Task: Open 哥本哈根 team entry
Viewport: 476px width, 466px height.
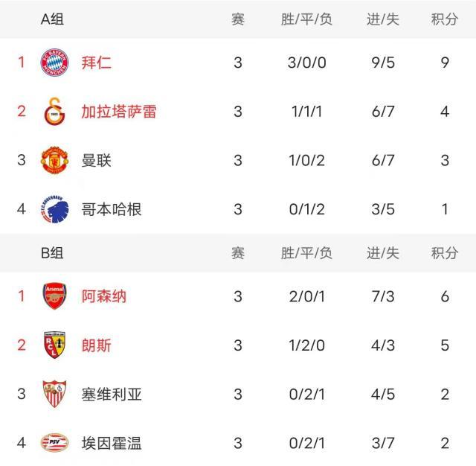Action: pyautogui.click(x=112, y=209)
